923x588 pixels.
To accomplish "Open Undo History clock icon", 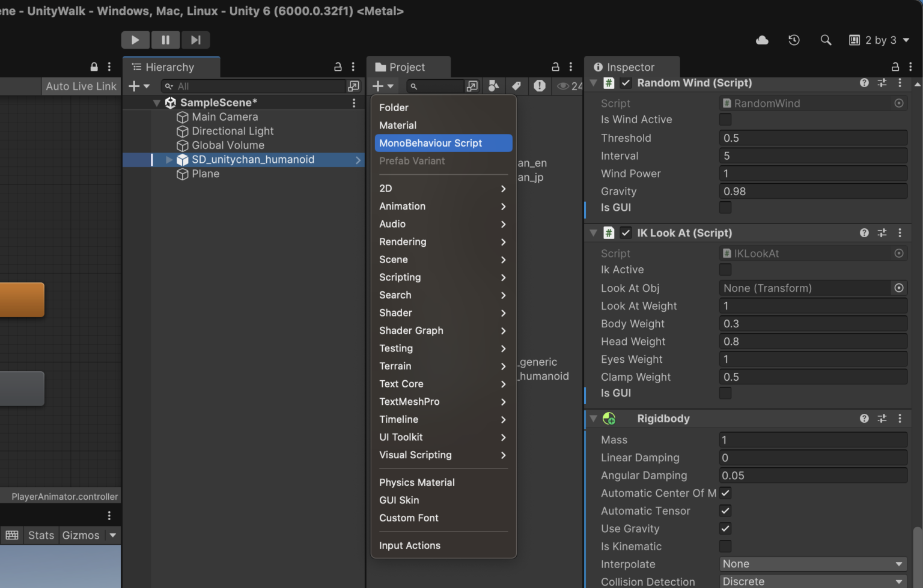I will pos(794,40).
